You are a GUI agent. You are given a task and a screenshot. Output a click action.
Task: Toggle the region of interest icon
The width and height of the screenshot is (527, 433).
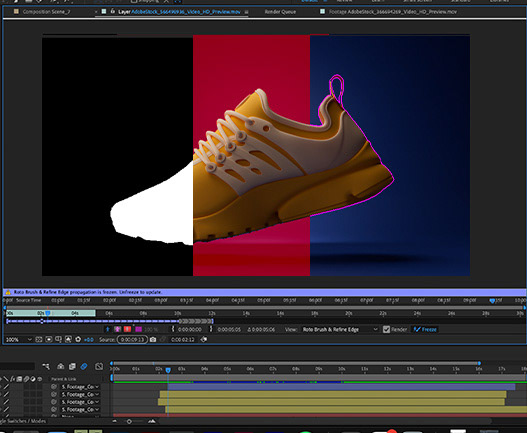39,340
